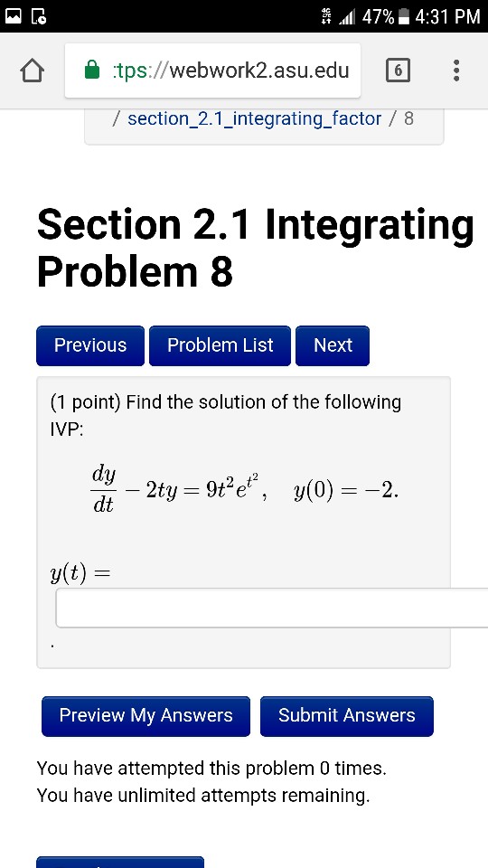Tap the browser home icon
Image resolution: width=488 pixels, height=868 pixels.
32,71
